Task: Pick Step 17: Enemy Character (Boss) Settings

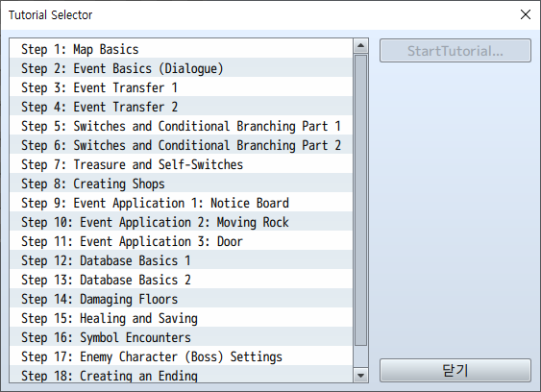Action: pos(182,355)
